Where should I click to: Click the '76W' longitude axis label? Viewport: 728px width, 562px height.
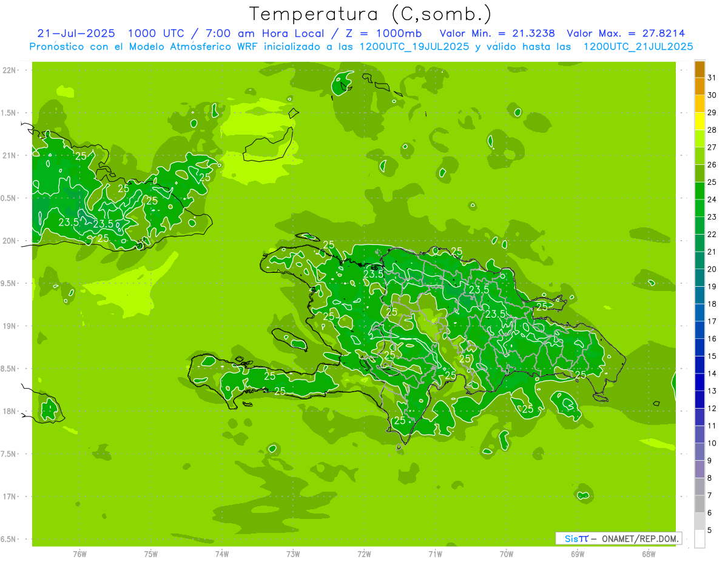(79, 554)
